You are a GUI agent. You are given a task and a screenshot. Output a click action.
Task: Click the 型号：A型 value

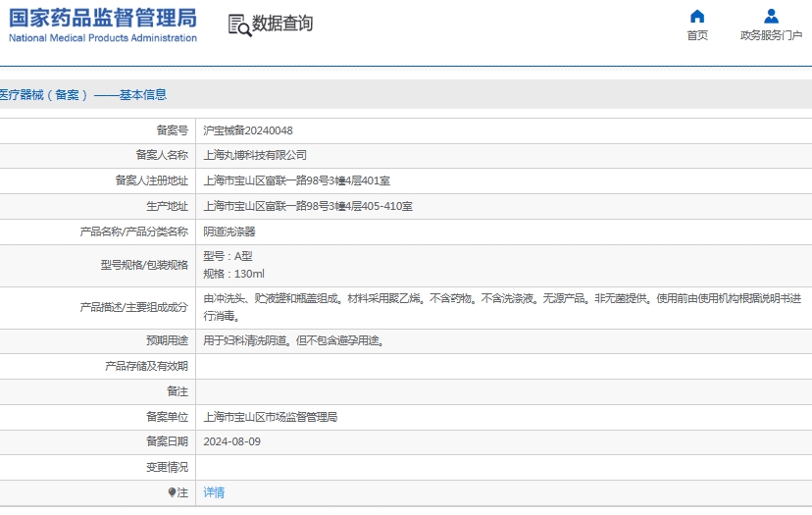228,256
